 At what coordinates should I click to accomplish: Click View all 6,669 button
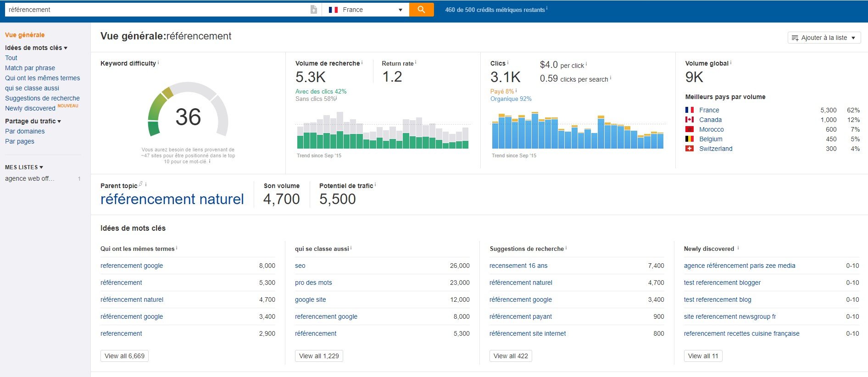click(124, 356)
